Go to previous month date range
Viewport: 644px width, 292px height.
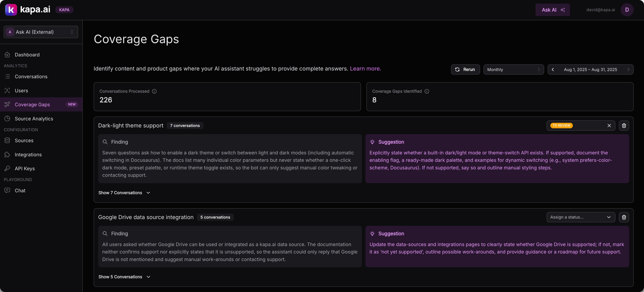pos(553,70)
